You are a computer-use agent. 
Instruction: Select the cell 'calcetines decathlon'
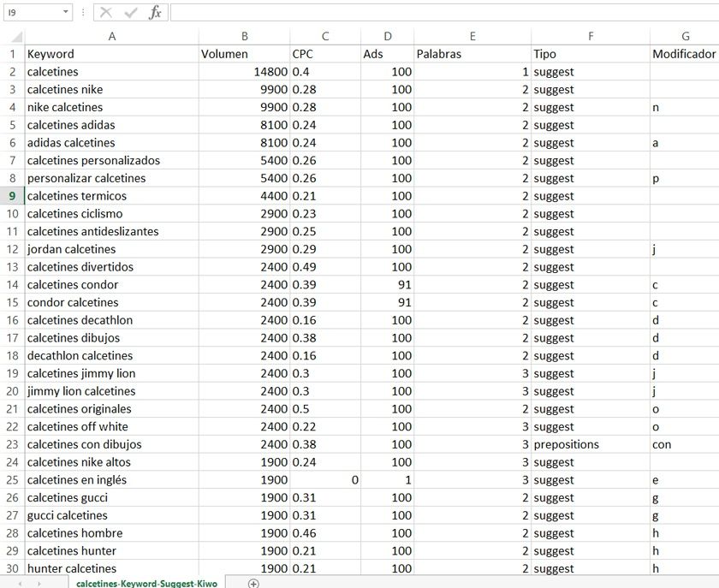tap(112, 320)
